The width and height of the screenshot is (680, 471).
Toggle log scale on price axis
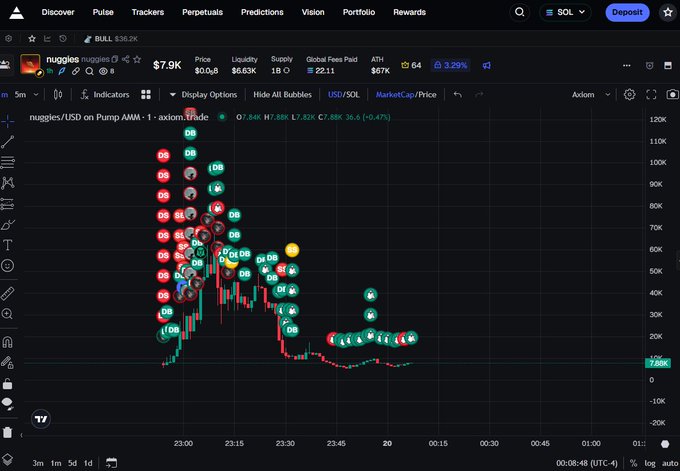point(650,463)
